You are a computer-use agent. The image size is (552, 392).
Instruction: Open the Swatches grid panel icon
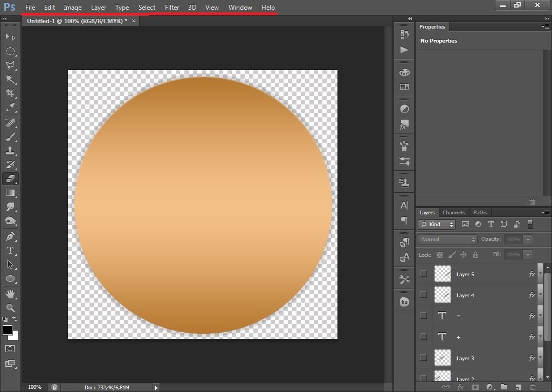pos(404,87)
